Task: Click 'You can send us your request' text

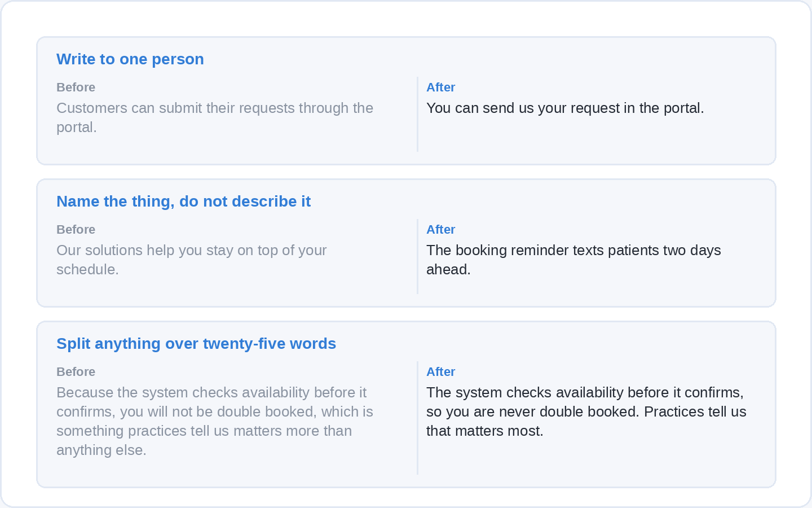Action: (x=565, y=108)
